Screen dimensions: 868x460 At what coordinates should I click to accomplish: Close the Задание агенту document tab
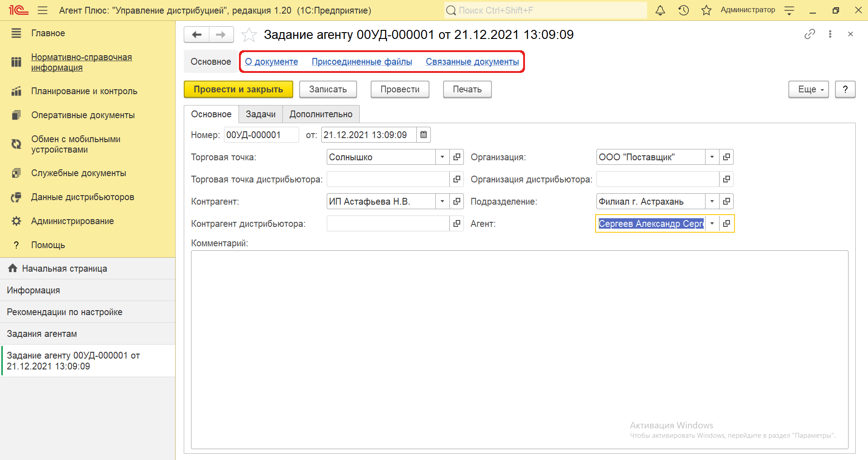click(850, 34)
